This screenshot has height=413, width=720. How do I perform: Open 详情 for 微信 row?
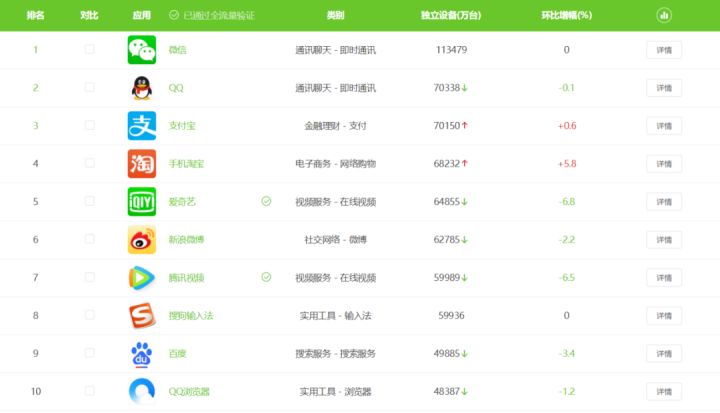coord(664,50)
